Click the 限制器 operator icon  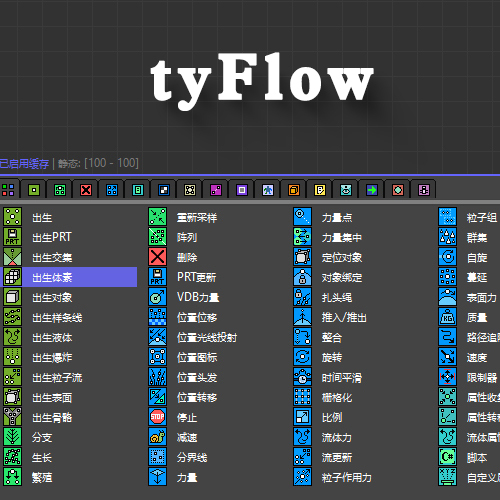[x=447, y=376]
